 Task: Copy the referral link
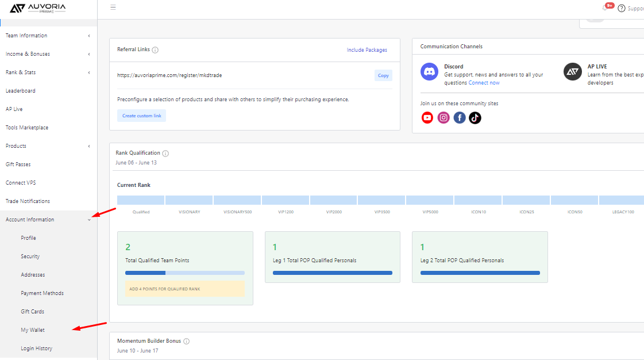(383, 75)
